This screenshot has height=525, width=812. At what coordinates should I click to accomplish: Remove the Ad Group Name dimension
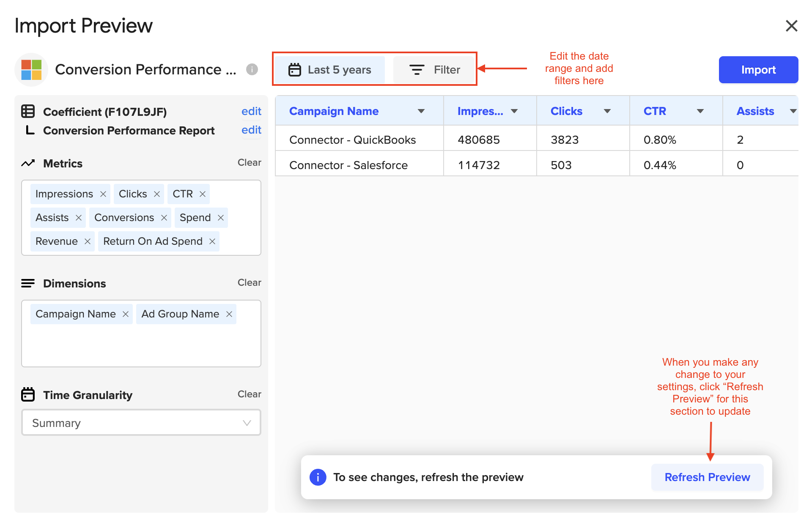(229, 314)
